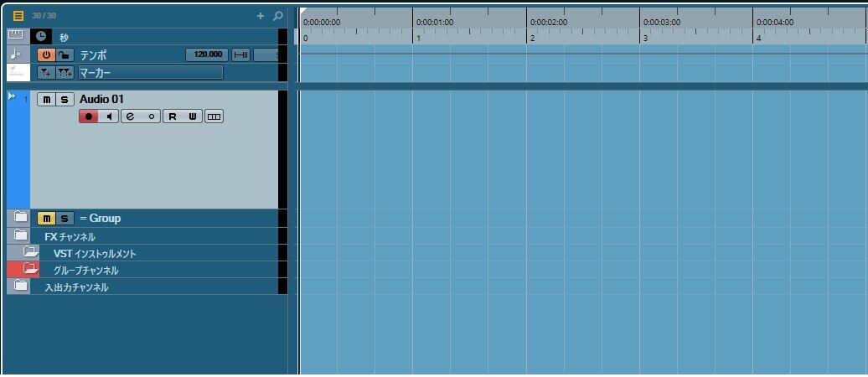Collapse the red グループチャンネル folder
Screen dimensions: 868x377
30,269
